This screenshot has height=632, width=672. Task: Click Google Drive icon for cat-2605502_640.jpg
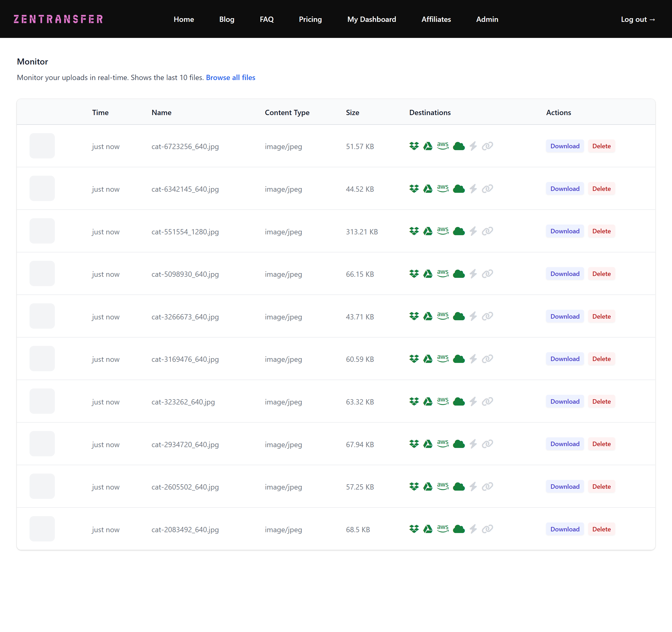pyautogui.click(x=428, y=486)
